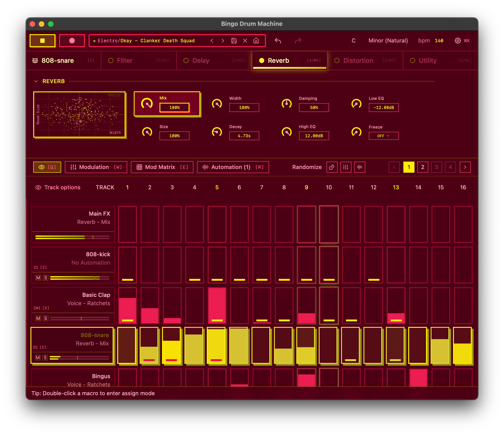This screenshot has height=434, width=504.
Task: Open settings gear icon
Action: (458, 41)
